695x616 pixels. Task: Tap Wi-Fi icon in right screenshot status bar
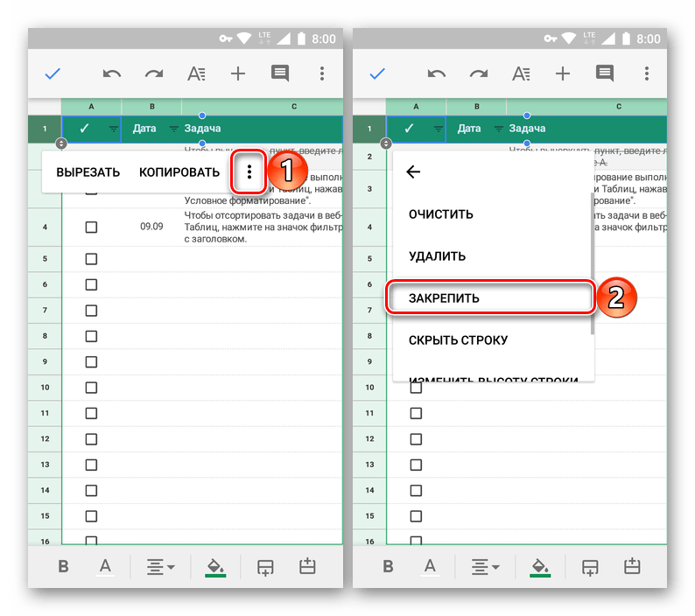point(569,39)
